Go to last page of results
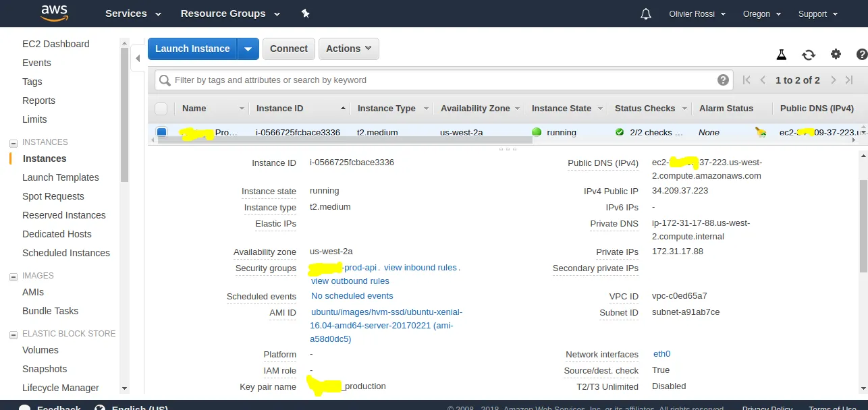Screen dimensions: 868x410 pyautogui.click(x=848, y=80)
